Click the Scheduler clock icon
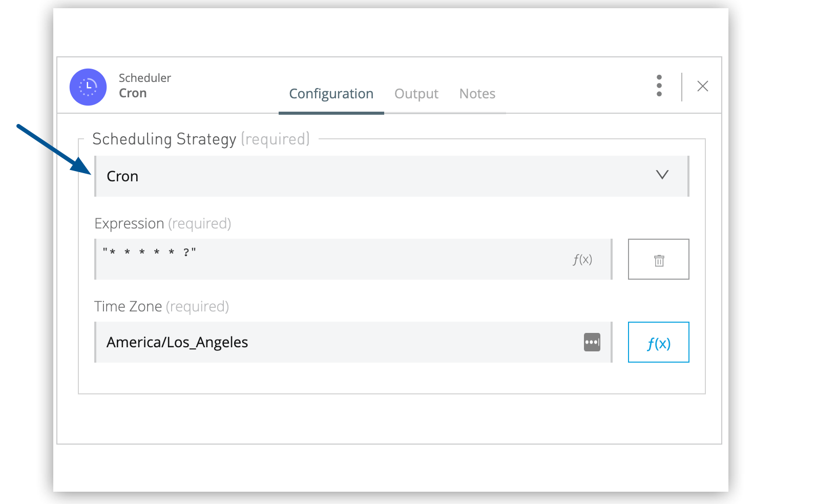 [x=88, y=86]
